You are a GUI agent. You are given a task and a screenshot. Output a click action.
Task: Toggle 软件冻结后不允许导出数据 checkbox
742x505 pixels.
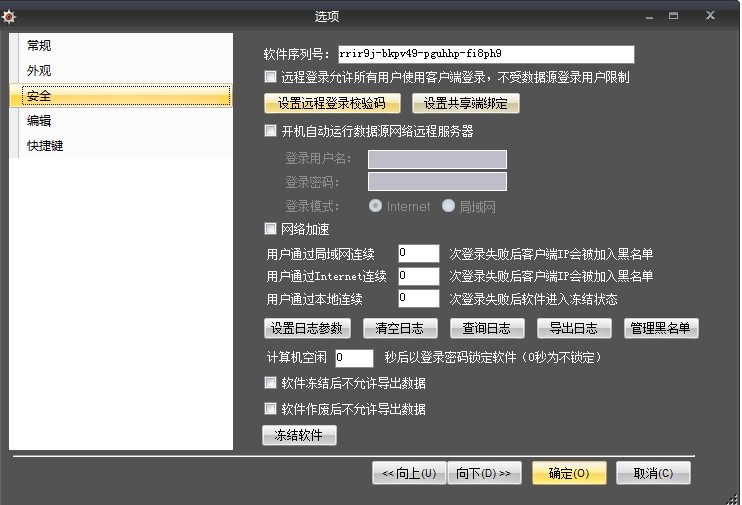[x=270, y=382]
